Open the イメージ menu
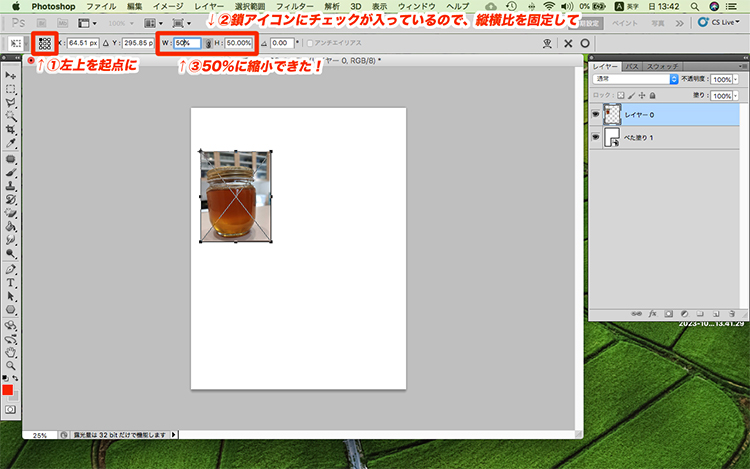 [168, 6]
